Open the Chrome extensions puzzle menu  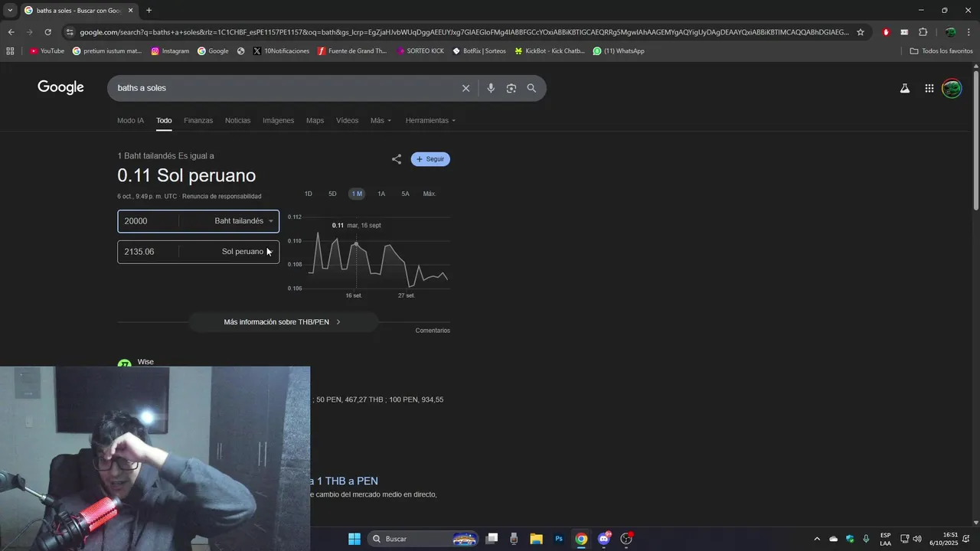[923, 32]
